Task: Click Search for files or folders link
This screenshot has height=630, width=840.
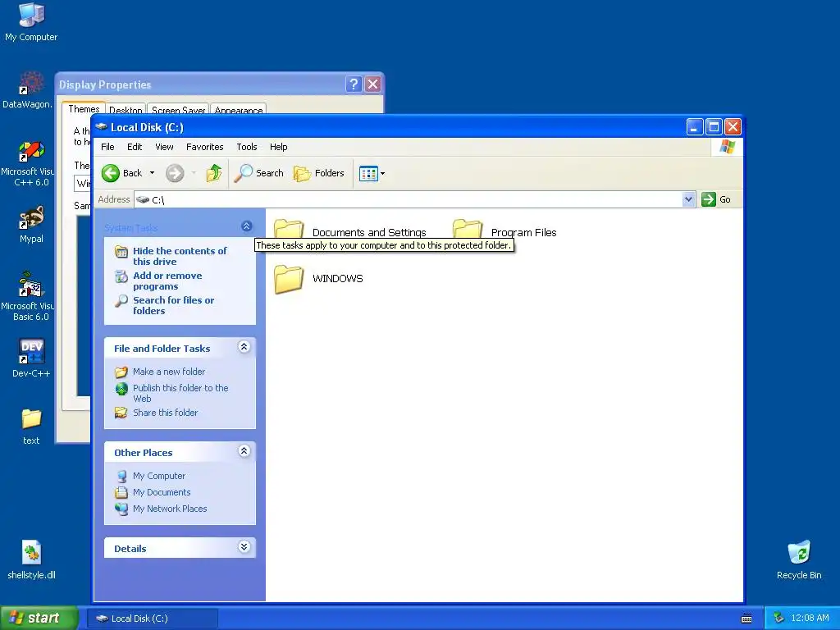Action: 173,305
